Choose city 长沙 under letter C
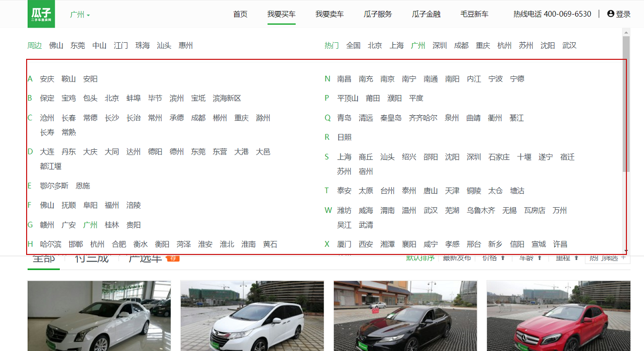 [x=112, y=118]
